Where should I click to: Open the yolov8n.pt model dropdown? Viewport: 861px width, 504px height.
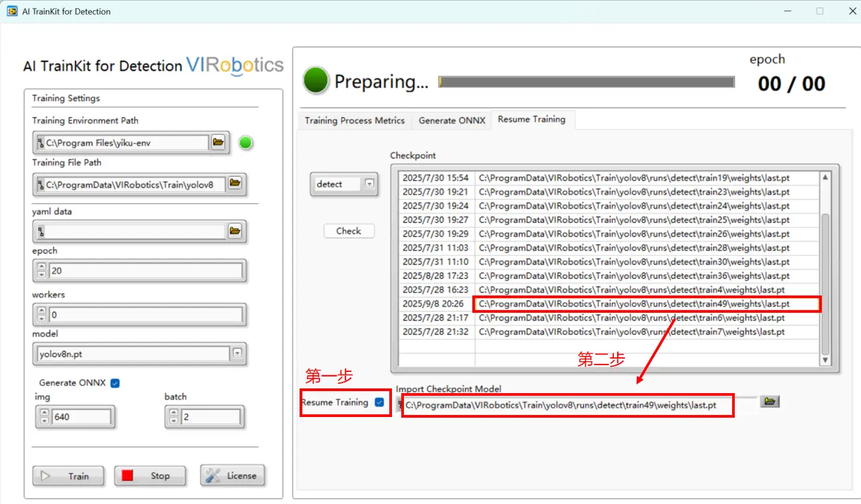(237, 354)
